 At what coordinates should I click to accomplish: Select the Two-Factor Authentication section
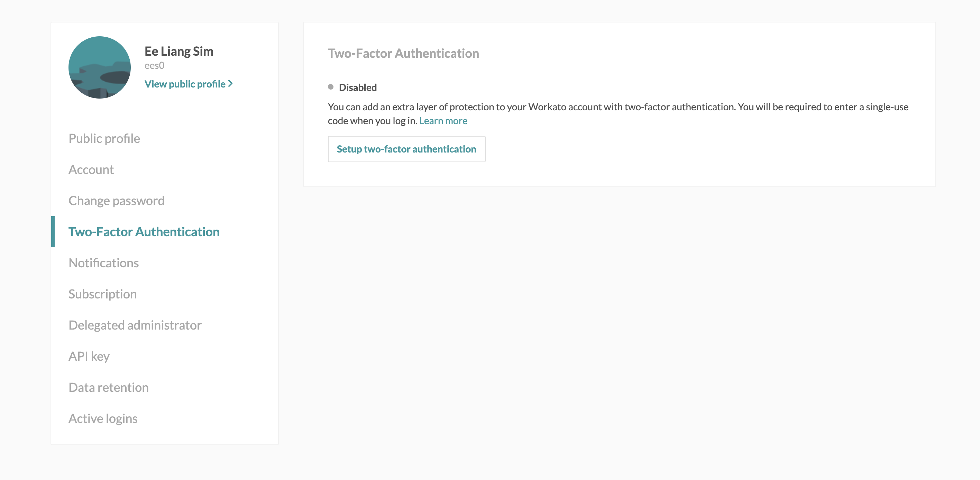tap(144, 231)
